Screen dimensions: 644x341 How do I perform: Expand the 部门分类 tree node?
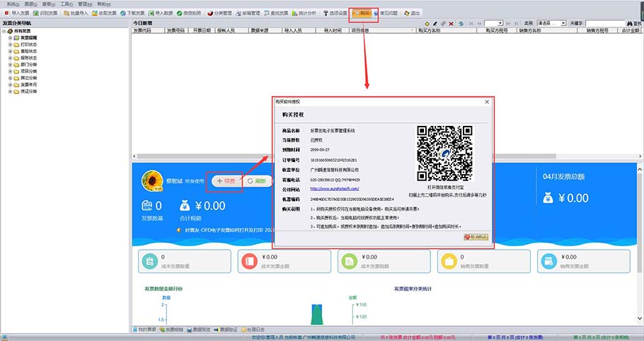(10, 64)
